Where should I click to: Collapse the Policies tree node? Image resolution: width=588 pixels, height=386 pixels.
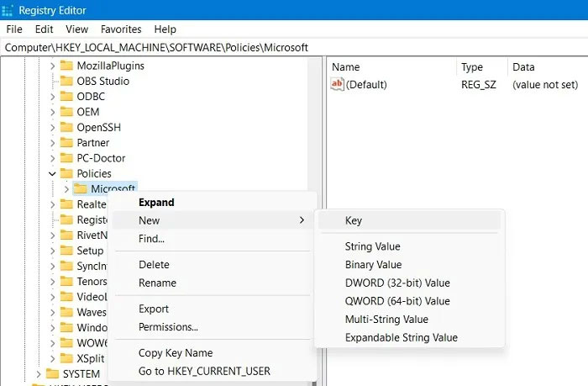point(52,173)
